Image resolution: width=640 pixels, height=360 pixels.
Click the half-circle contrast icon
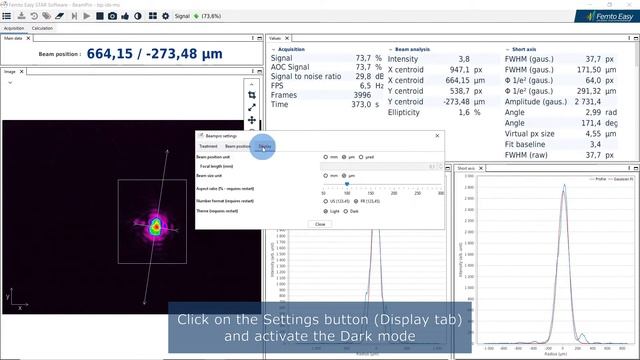138,16
